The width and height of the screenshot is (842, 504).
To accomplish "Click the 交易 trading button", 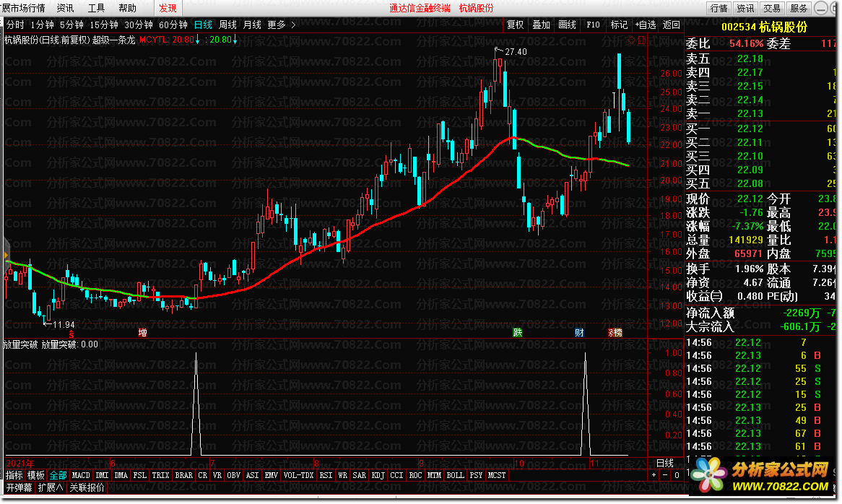I will pos(772,8).
